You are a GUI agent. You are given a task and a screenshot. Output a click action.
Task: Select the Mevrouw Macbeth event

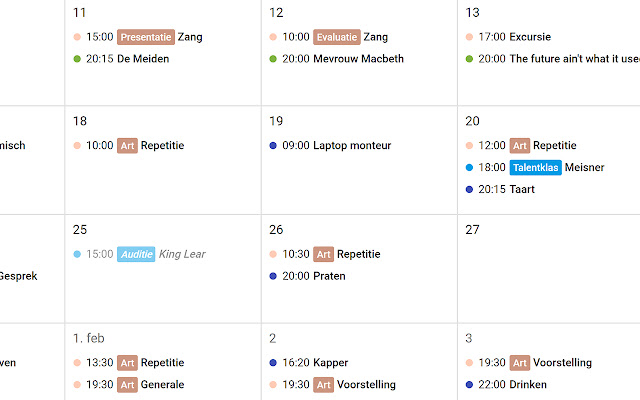click(x=357, y=59)
